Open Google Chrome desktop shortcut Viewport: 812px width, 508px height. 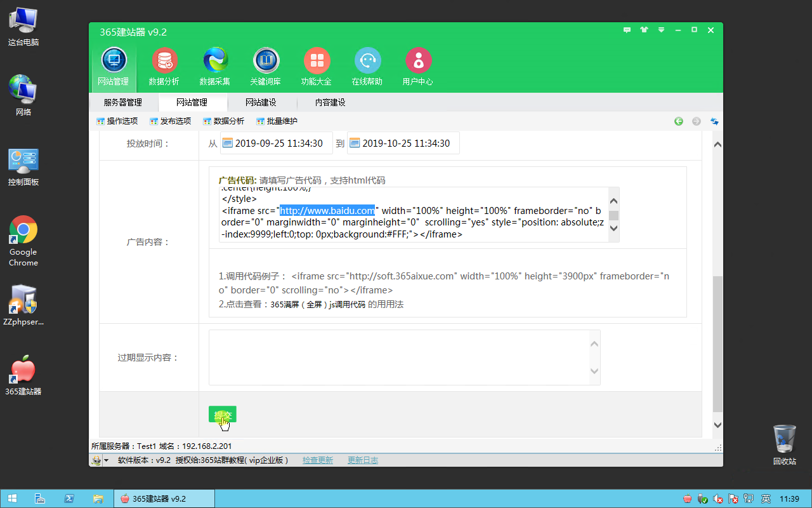[x=23, y=241]
